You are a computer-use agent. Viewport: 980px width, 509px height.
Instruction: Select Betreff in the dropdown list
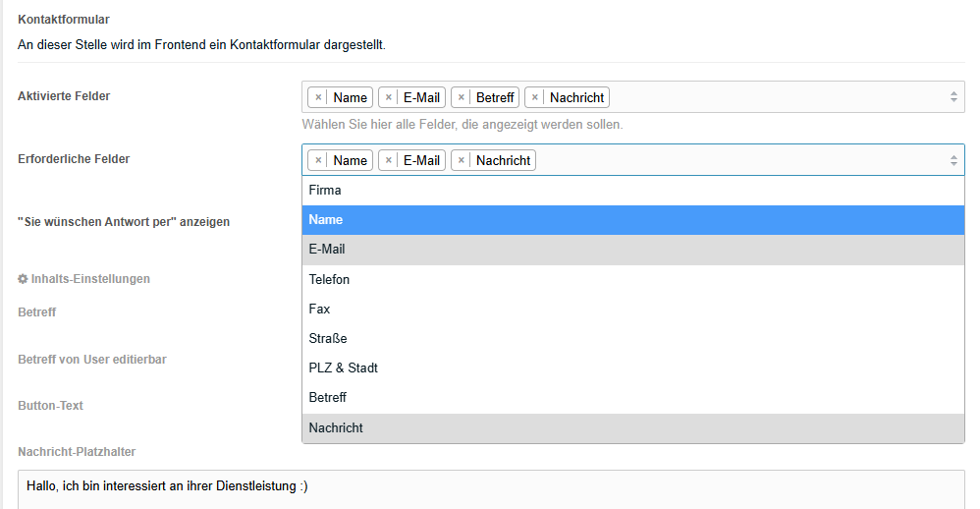click(x=633, y=398)
